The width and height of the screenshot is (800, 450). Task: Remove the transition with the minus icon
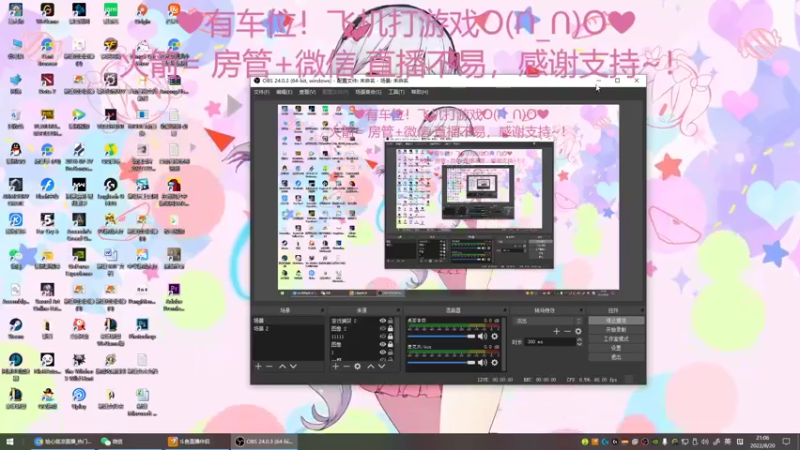click(x=567, y=331)
